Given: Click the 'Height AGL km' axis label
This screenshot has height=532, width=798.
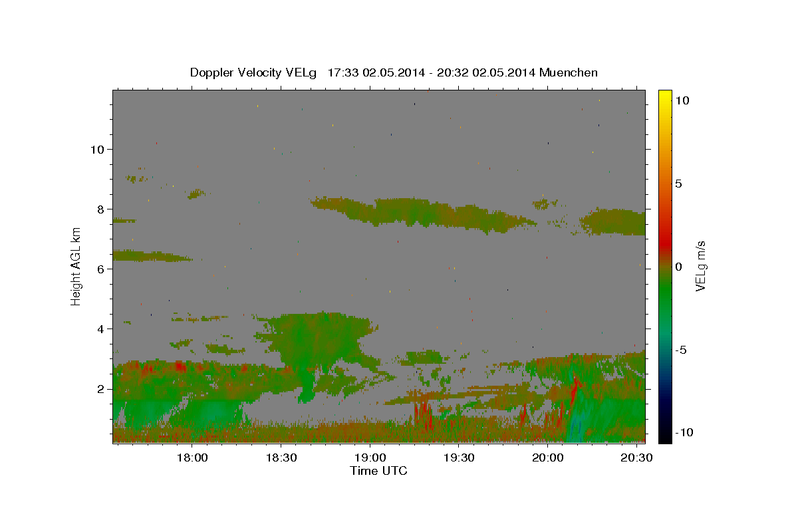Looking at the screenshot, I should point(76,266).
